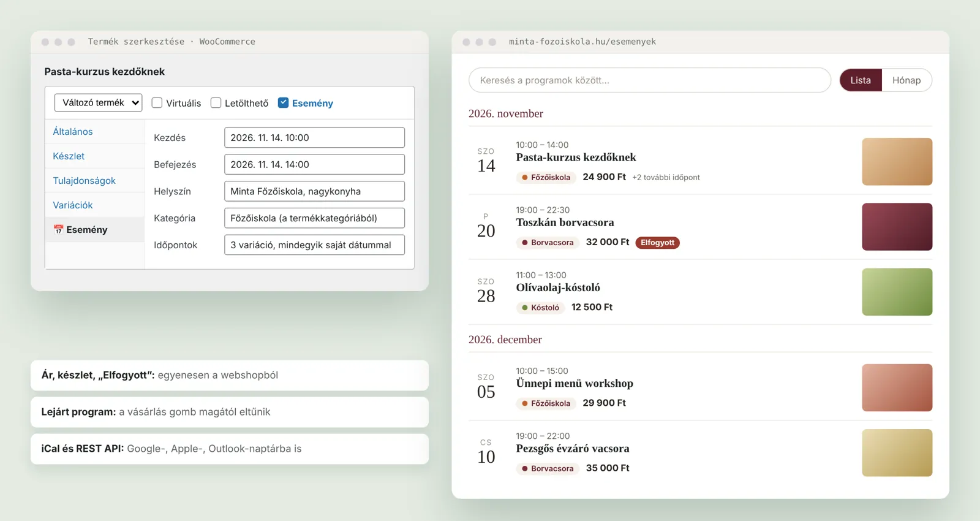Screen dimensions: 980x521
Task: Click the Kezdés date field
Action: [x=314, y=137]
